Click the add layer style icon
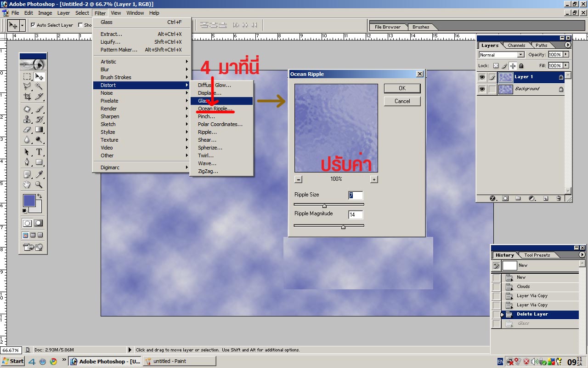This screenshot has height=368, width=588. pos(492,199)
